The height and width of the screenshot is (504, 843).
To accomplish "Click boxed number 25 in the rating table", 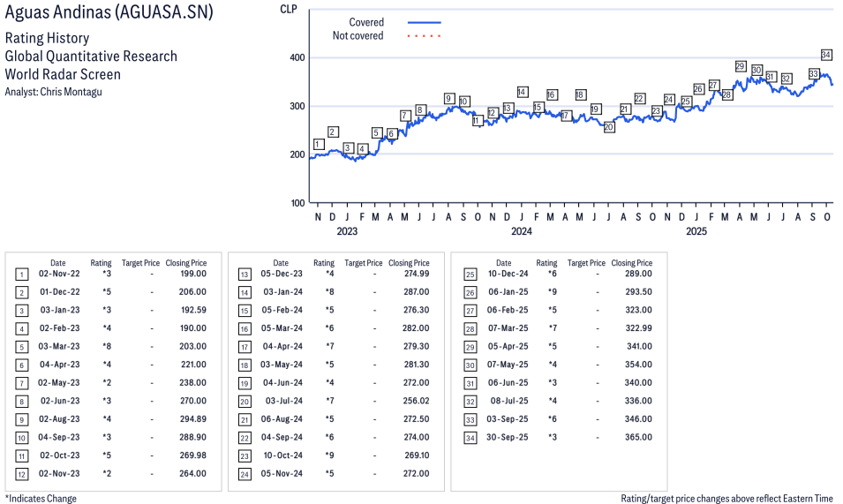I will click(x=470, y=274).
